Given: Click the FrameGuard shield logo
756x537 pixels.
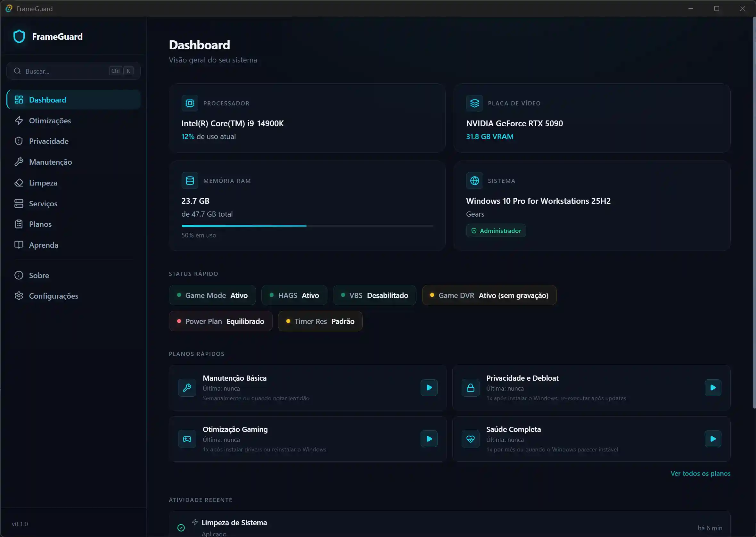Looking at the screenshot, I should (19, 37).
